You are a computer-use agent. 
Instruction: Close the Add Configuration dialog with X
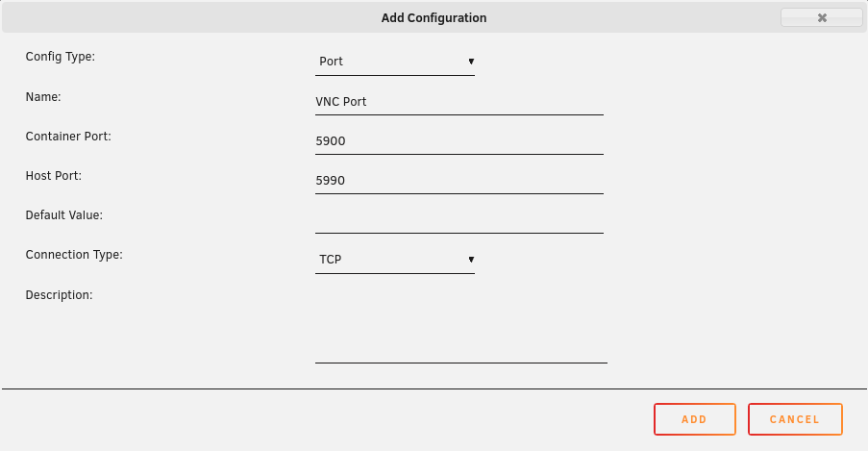(x=822, y=17)
